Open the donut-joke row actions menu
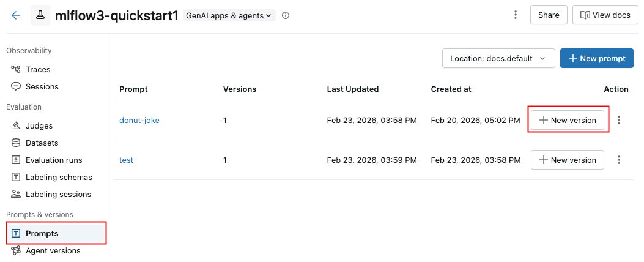The width and height of the screenshot is (644, 262). [619, 121]
